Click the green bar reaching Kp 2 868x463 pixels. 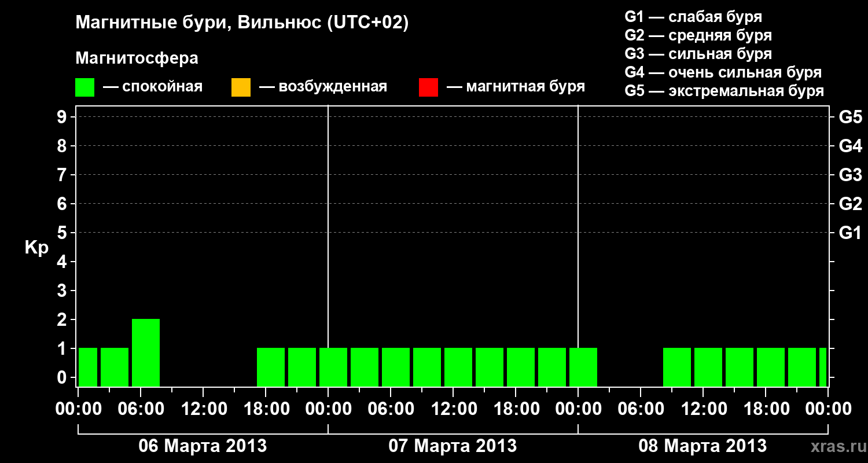coord(146,352)
